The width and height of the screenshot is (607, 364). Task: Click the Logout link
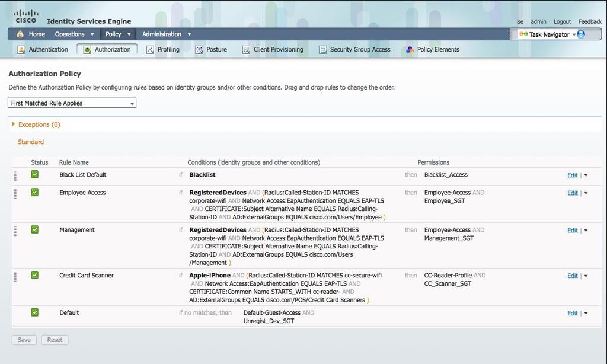point(562,22)
